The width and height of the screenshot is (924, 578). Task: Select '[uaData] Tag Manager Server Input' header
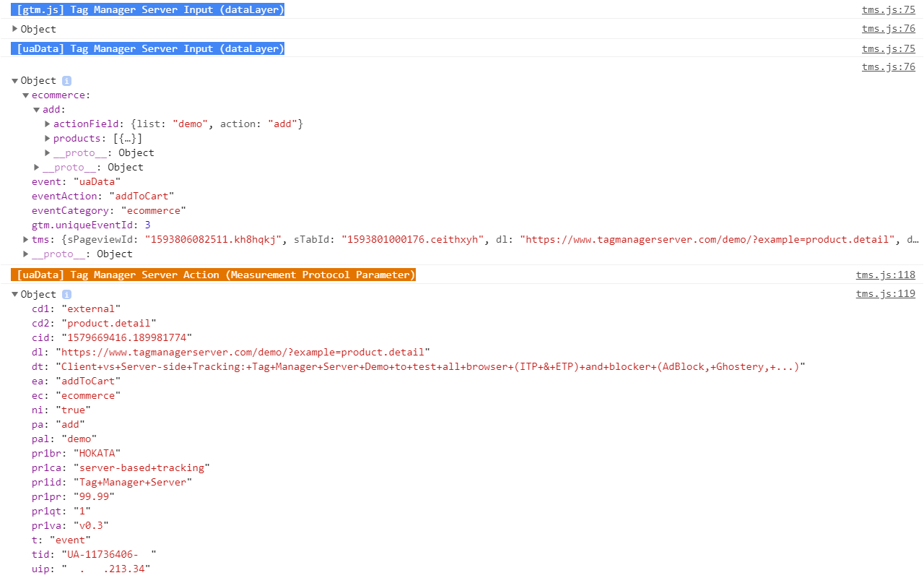(148, 48)
